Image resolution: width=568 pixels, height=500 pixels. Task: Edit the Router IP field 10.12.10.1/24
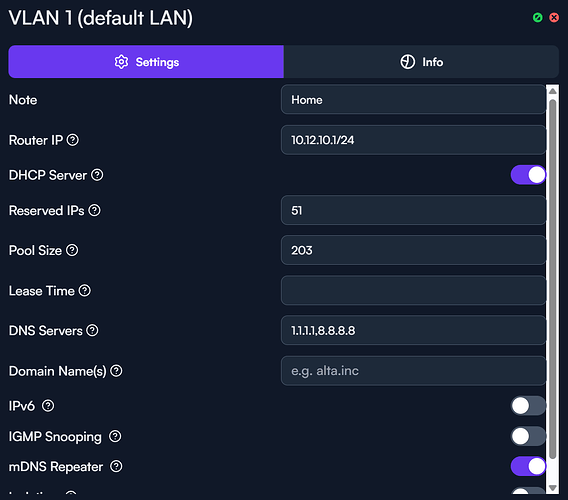click(413, 140)
